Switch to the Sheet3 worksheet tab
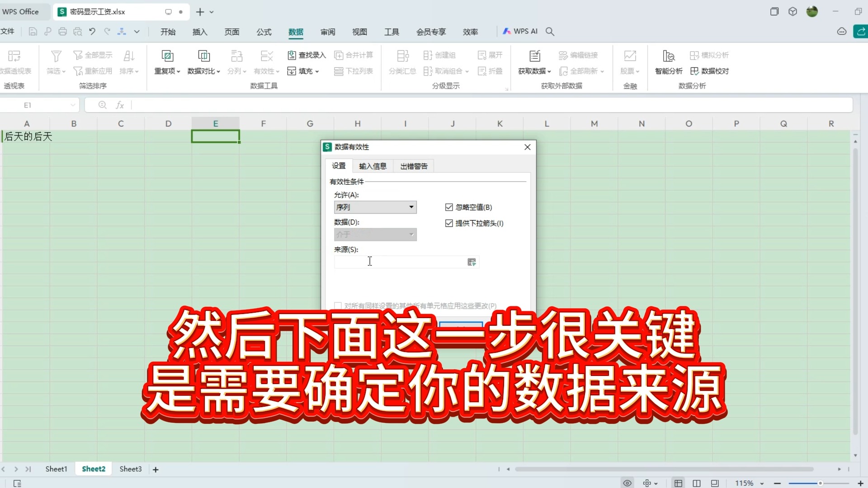The height and width of the screenshot is (488, 868). coord(130,469)
